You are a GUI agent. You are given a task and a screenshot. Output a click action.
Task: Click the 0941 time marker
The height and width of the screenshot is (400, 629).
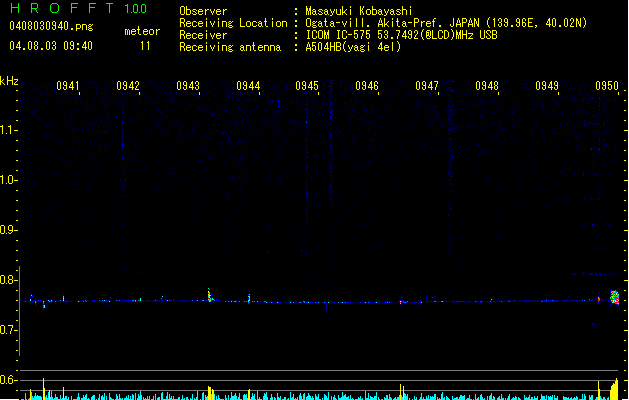pos(68,86)
